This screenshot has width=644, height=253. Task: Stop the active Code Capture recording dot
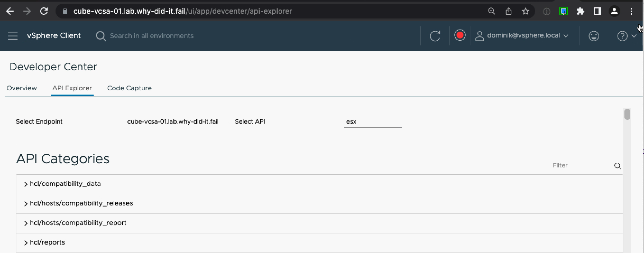click(460, 35)
